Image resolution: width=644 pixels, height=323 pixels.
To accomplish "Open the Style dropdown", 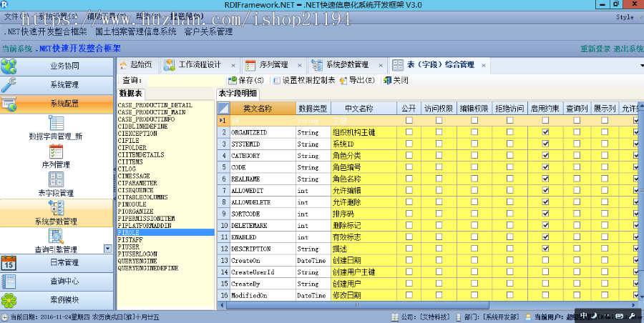I will pos(628,17).
